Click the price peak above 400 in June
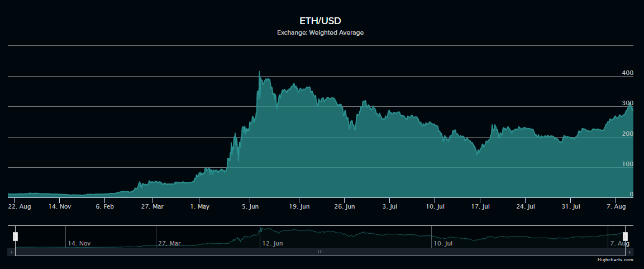The image size is (644, 269). pos(259,72)
